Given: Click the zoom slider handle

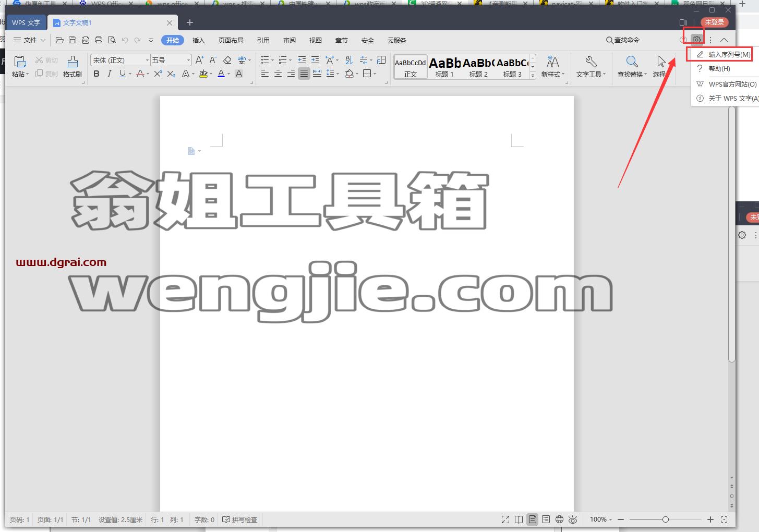Looking at the screenshot, I should pos(666,519).
